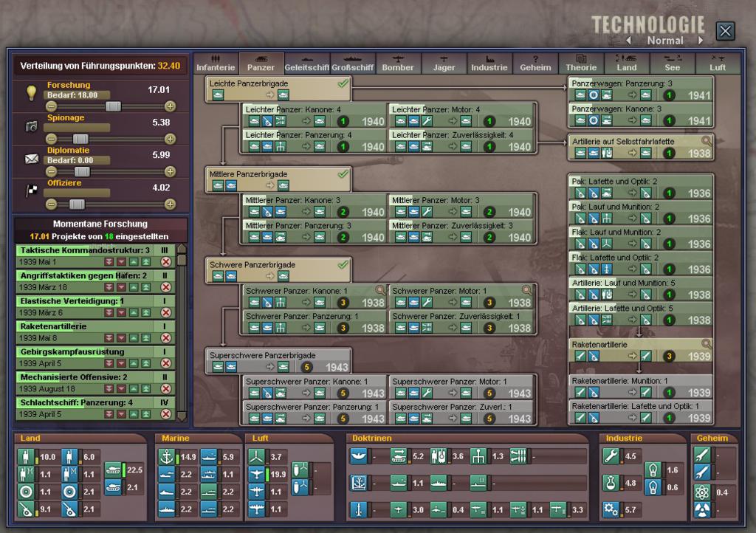756x533 pixels.
Task: Click the Spionage slider handle
Action: pyautogui.click(x=80, y=139)
